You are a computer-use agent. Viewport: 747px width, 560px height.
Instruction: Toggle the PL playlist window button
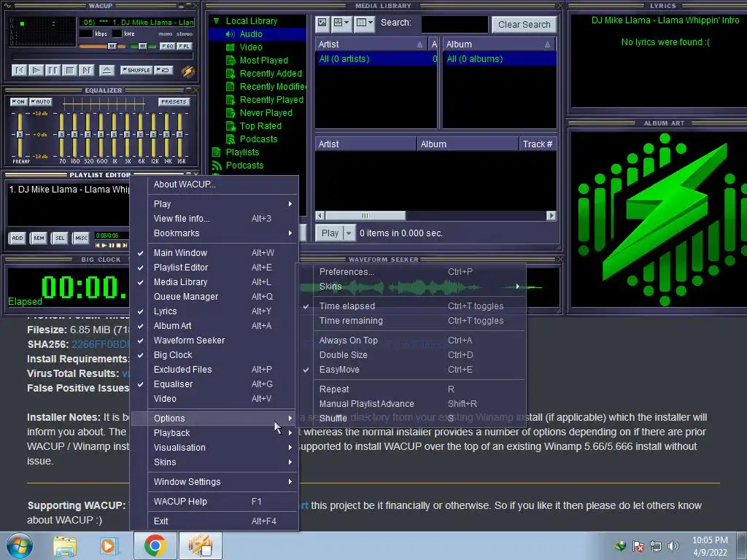pyautogui.click(x=185, y=46)
